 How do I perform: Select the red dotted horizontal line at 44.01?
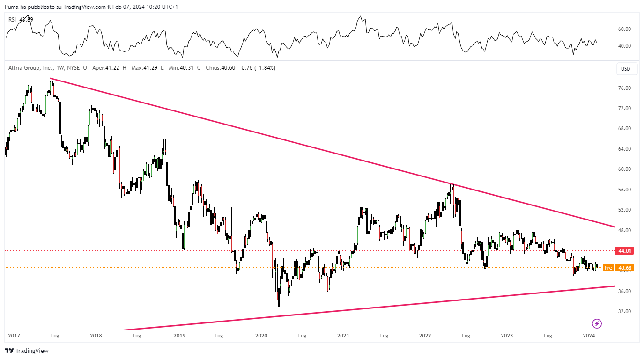tap(309, 250)
